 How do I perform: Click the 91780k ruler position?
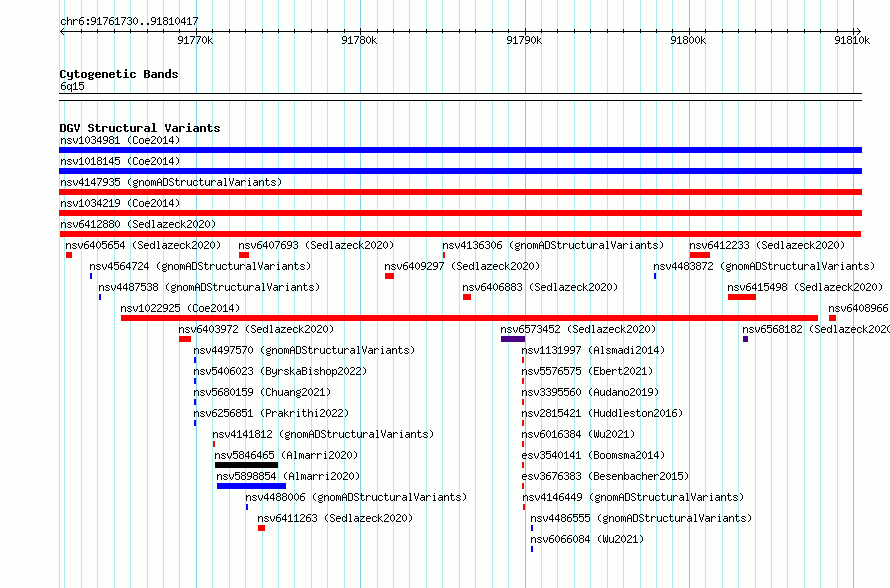359,40
